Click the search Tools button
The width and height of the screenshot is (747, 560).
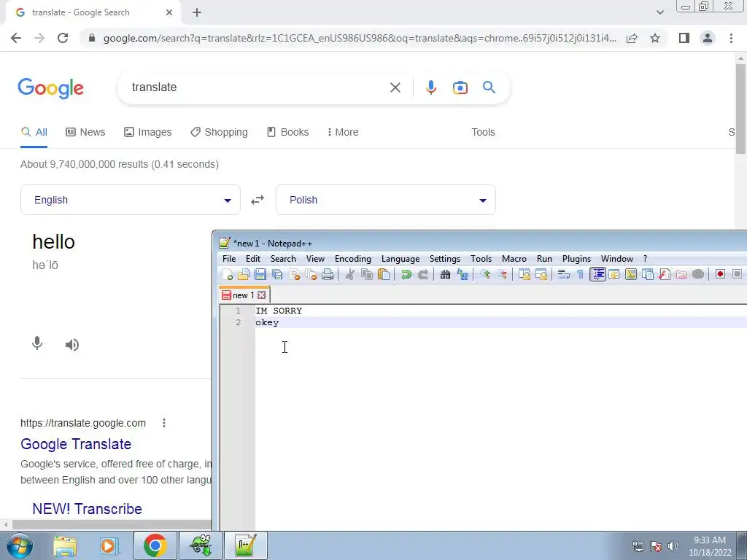(483, 132)
